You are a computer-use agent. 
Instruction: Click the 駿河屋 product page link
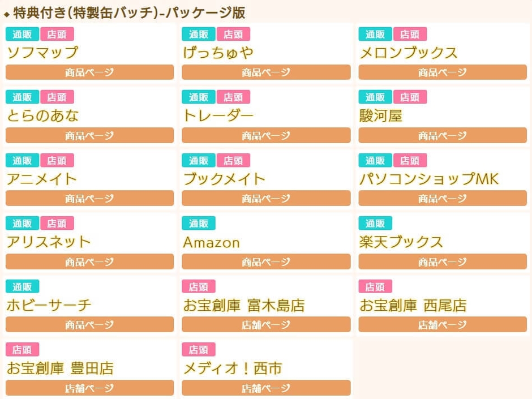pos(443,135)
